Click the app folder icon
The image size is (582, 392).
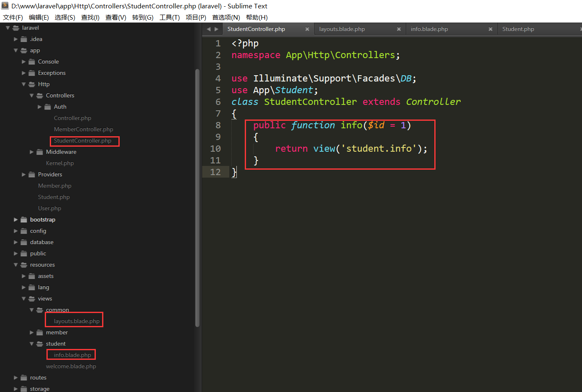point(24,50)
